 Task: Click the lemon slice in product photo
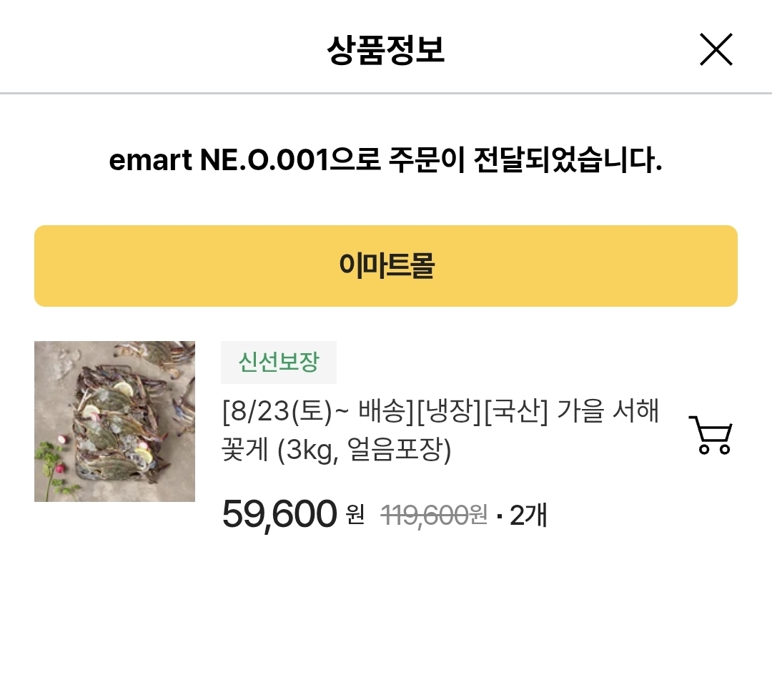pos(122,390)
